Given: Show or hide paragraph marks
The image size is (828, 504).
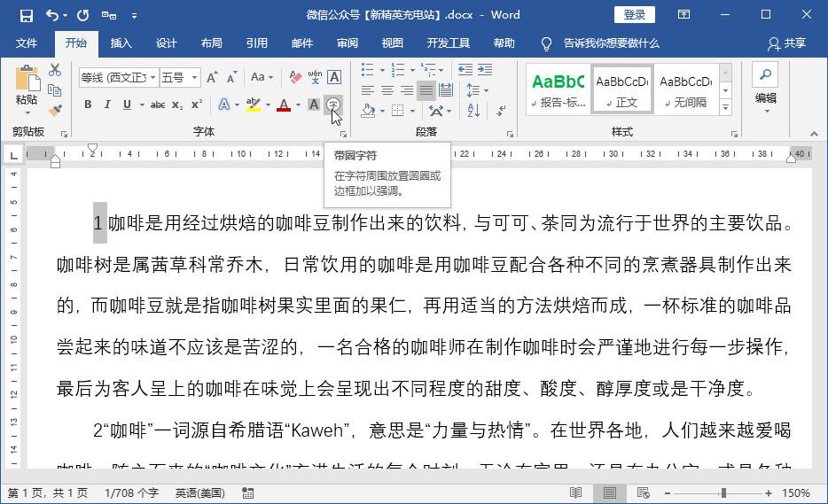Looking at the screenshot, I should tap(501, 111).
